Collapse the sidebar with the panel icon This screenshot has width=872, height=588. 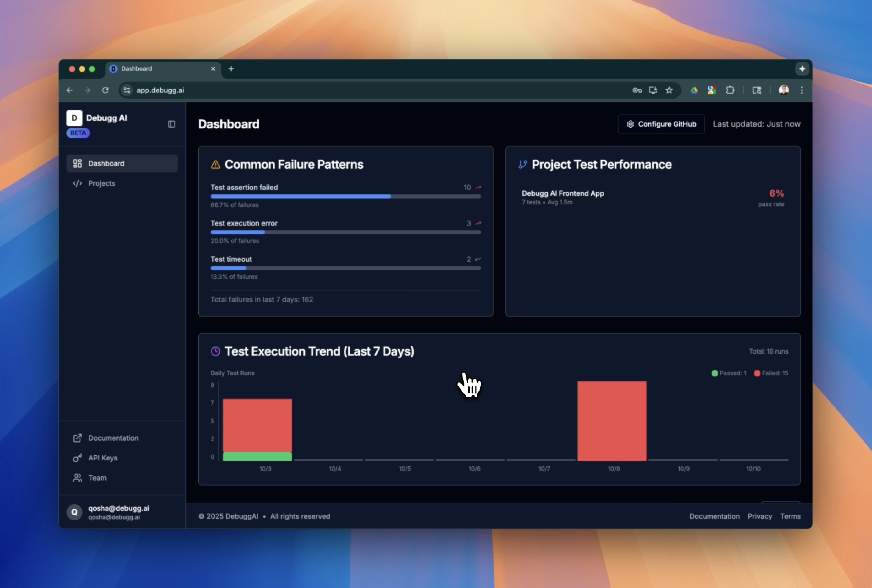coord(171,124)
